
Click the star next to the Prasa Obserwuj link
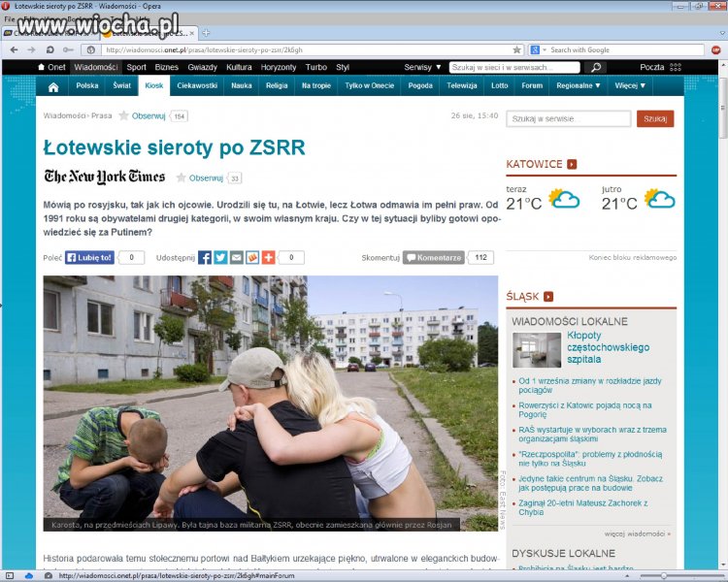[x=123, y=115]
